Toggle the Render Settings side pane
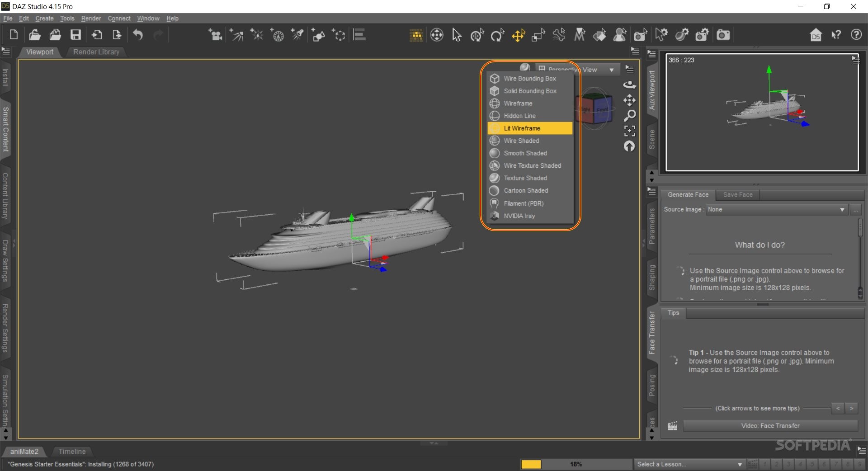The height and width of the screenshot is (471, 868). click(x=5, y=328)
